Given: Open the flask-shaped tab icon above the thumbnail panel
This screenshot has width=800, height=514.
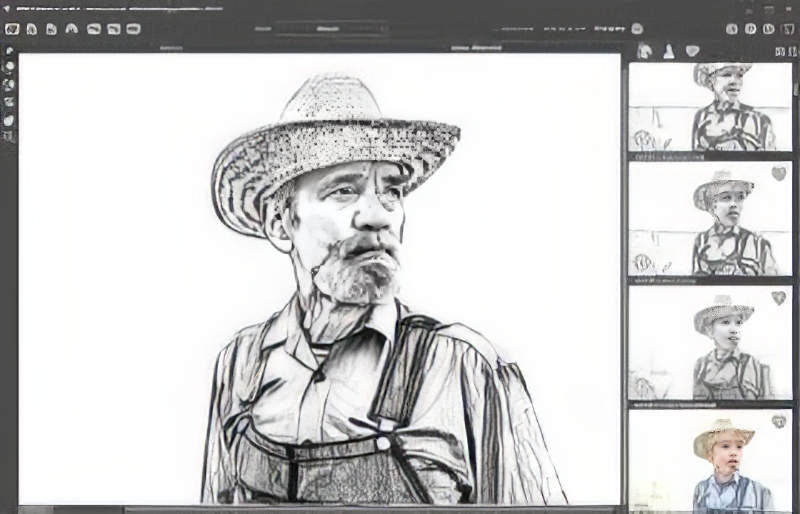Looking at the screenshot, I should [x=668, y=51].
